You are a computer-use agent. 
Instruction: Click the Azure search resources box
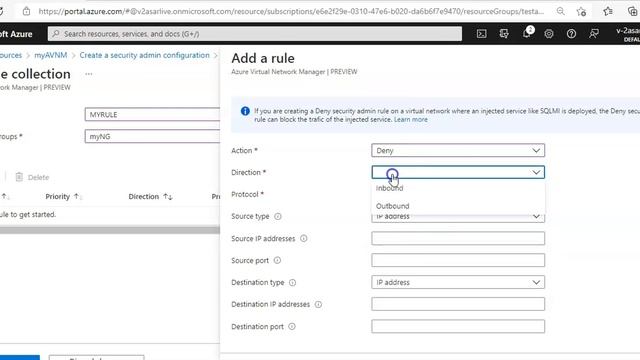pos(255,34)
